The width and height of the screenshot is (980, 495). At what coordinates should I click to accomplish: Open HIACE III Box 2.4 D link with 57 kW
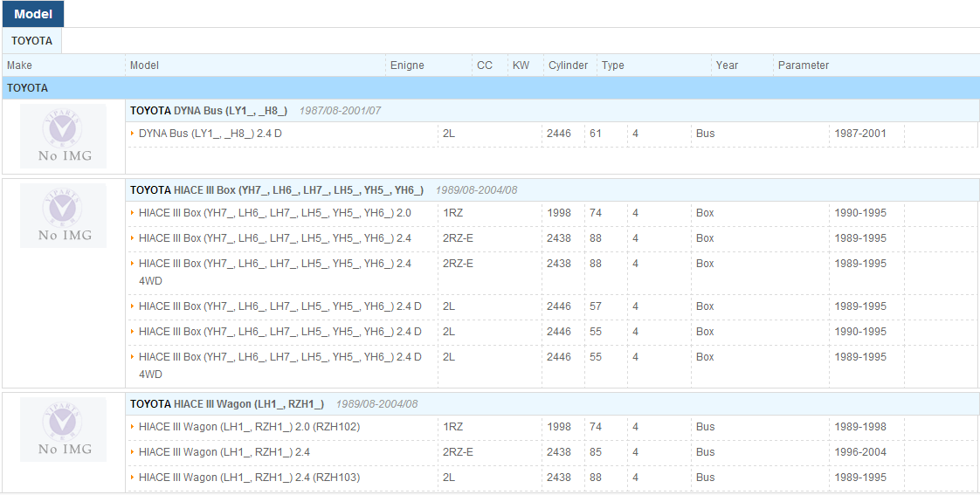tap(280, 306)
